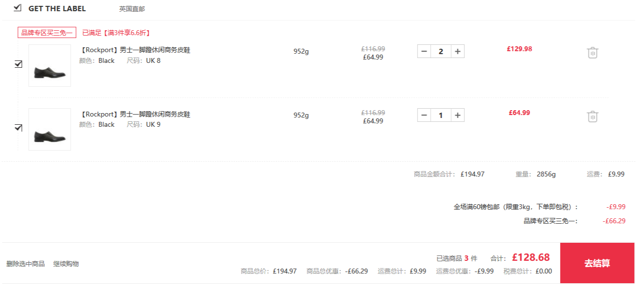This screenshot has height=292, width=644.
Task: Open UK 9 Rockport shoe product title
Action: pyautogui.click(x=135, y=114)
